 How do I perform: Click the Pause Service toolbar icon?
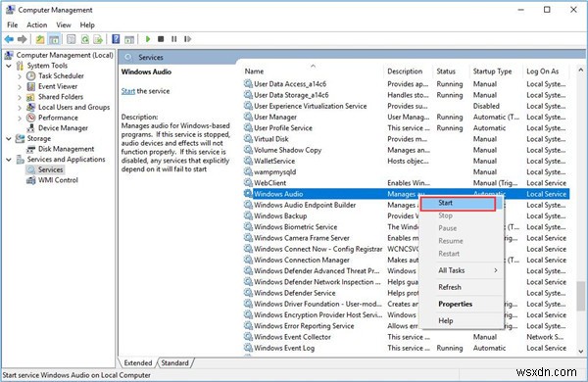pyautogui.click(x=174, y=39)
